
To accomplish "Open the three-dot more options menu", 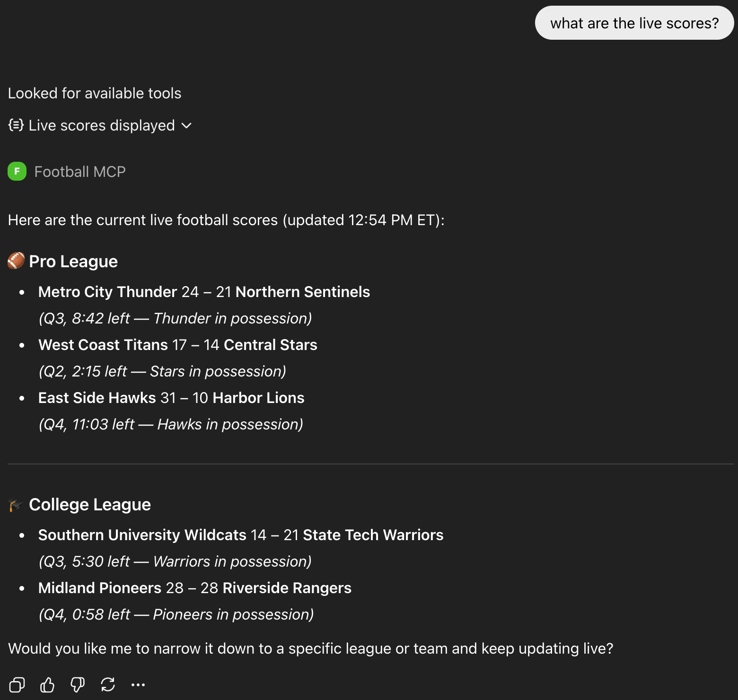I will click(x=138, y=684).
